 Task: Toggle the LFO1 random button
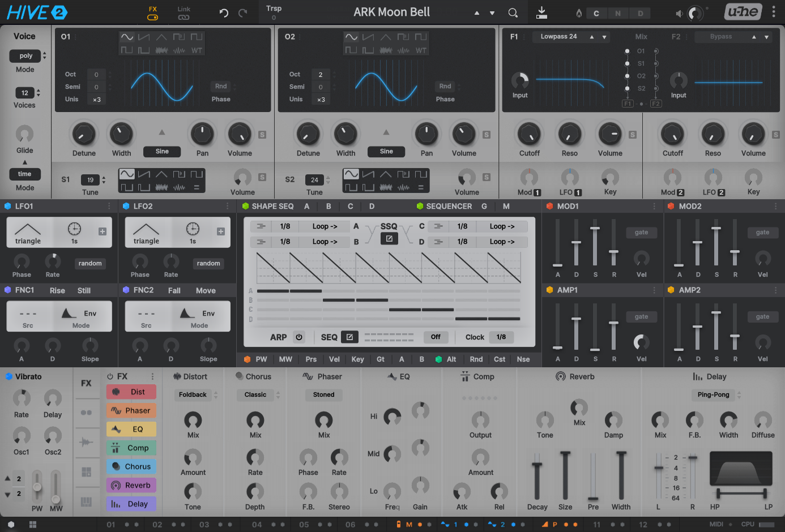[x=90, y=263]
